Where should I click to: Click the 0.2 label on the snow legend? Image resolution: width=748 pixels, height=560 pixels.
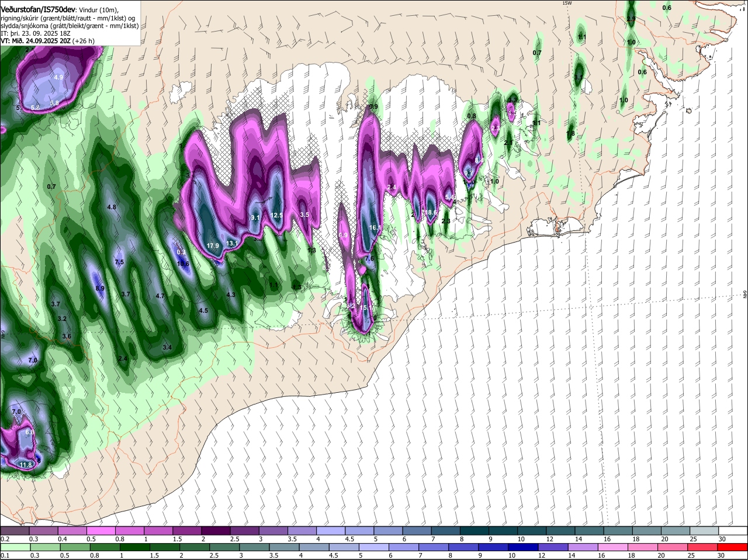[x=5, y=539]
